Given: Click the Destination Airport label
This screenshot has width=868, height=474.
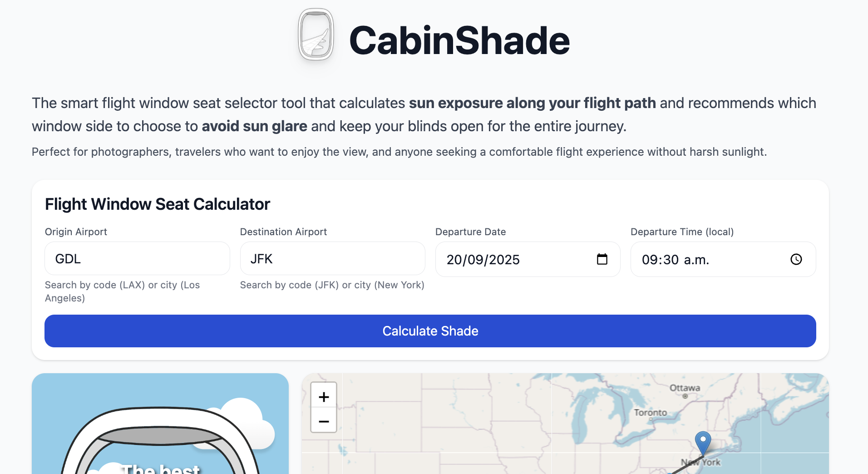Looking at the screenshot, I should (x=283, y=232).
